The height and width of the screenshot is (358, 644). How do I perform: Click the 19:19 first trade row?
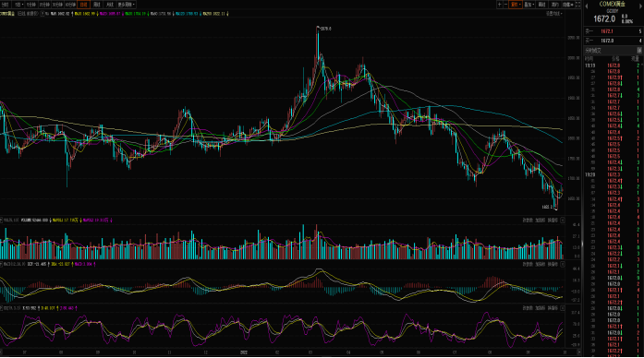click(x=614, y=66)
